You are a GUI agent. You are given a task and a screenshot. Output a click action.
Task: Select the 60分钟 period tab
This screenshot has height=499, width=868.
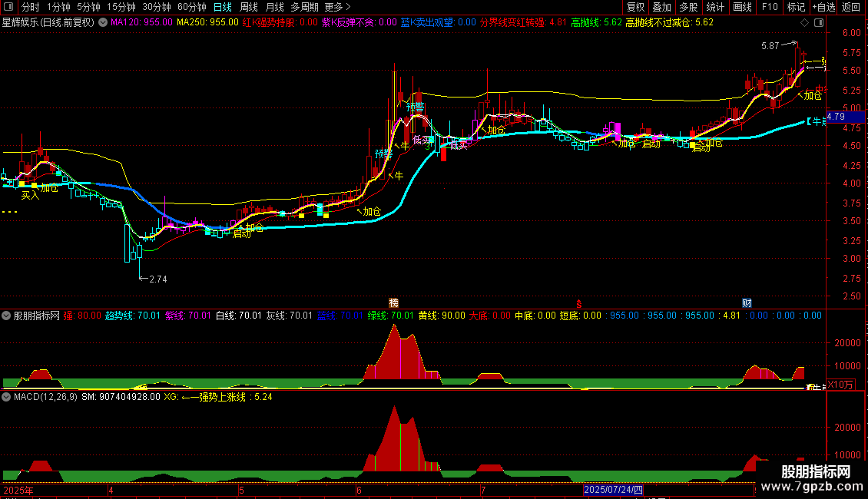192,7
